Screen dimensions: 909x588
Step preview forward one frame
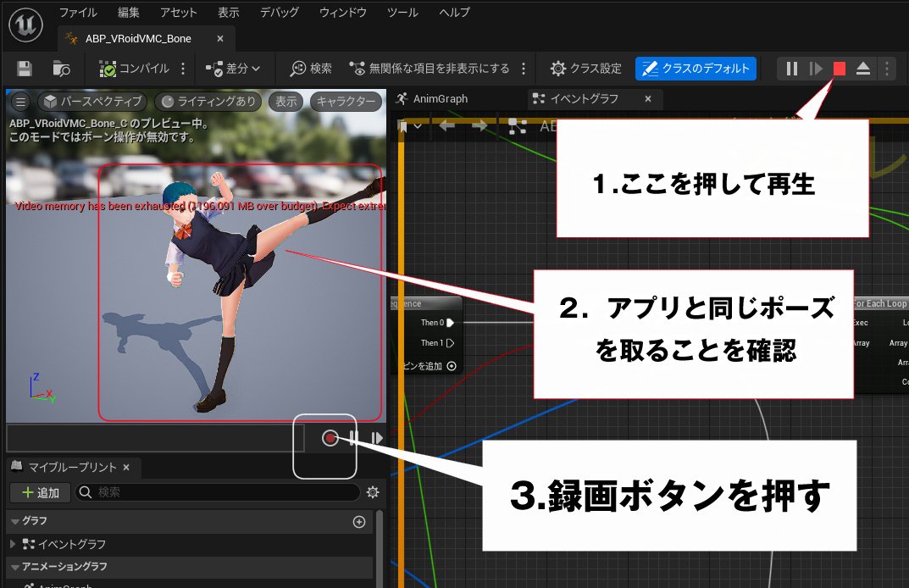377,438
